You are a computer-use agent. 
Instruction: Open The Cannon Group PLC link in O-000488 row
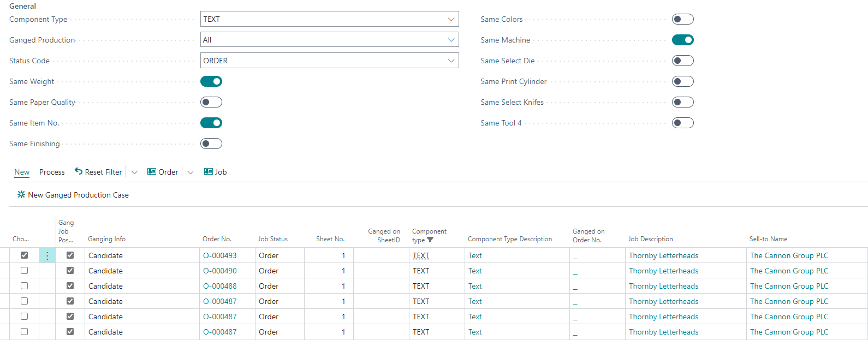tap(789, 286)
